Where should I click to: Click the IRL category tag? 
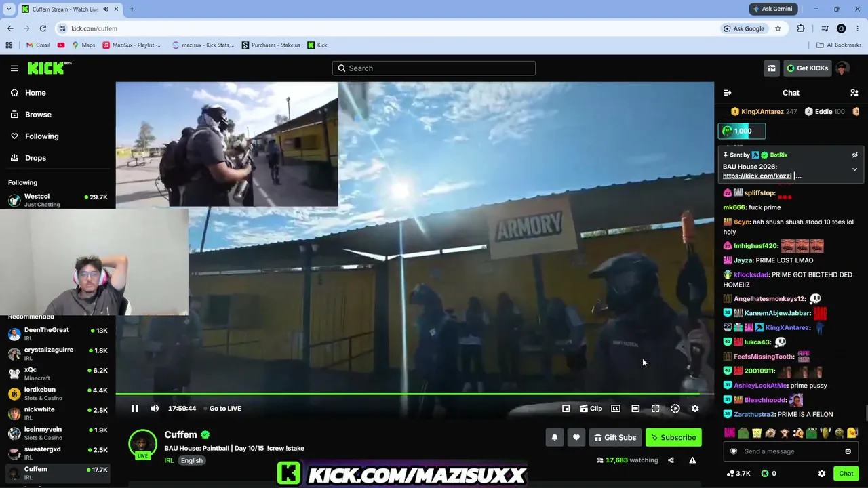(x=169, y=461)
